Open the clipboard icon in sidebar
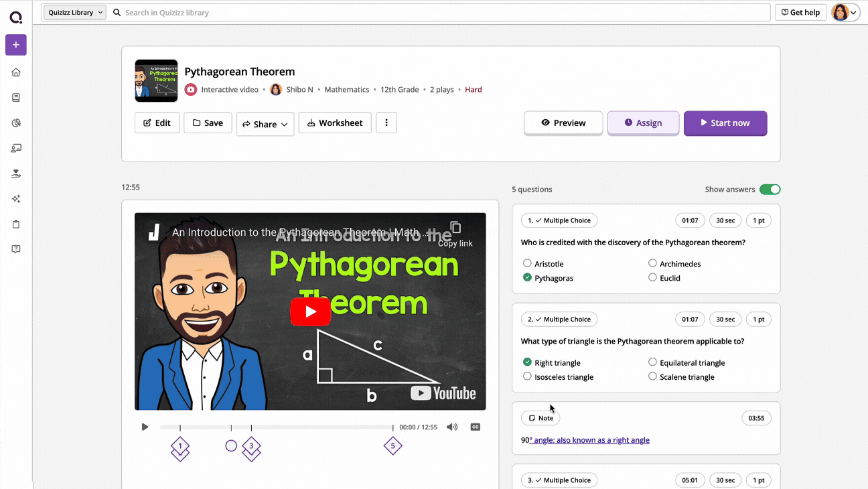This screenshot has width=868, height=489. coord(16,224)
